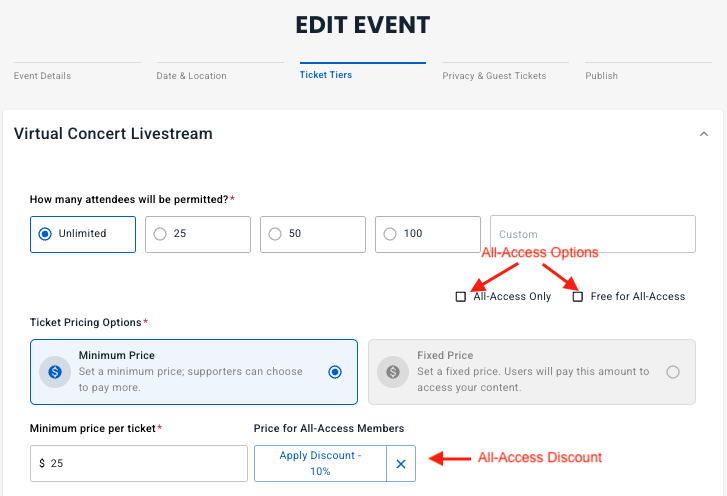The height and width of the screenshot is (496, 727).
Task: Select the Minimum Price radio button
Action: click(x=335, y=372)
